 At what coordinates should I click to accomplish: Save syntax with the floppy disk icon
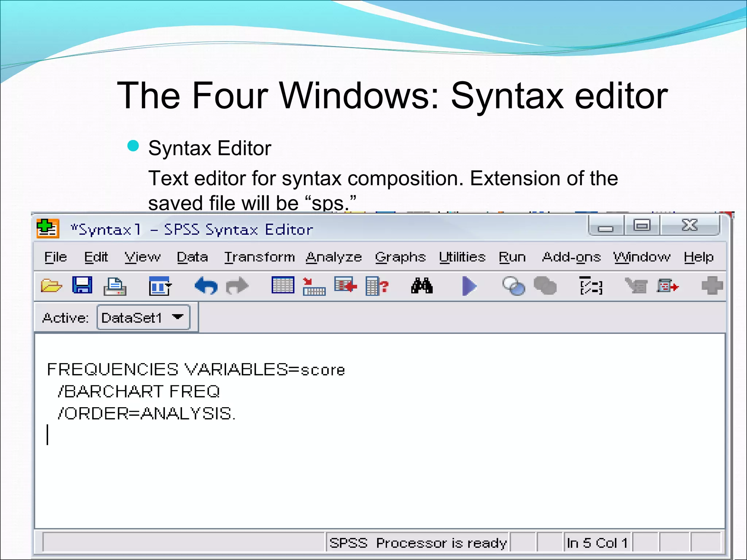[x=82, y=285]
